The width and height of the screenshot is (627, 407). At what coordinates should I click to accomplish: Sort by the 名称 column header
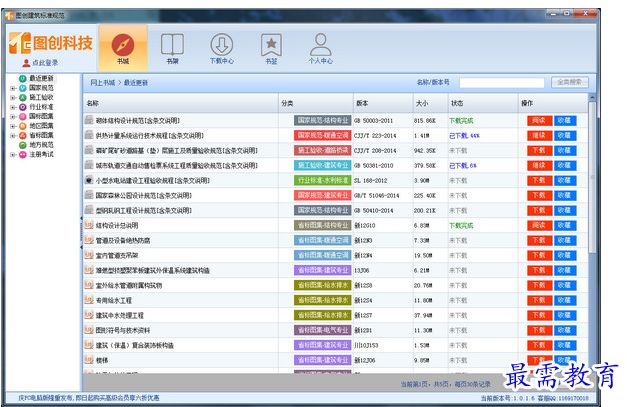pos(181,103)
